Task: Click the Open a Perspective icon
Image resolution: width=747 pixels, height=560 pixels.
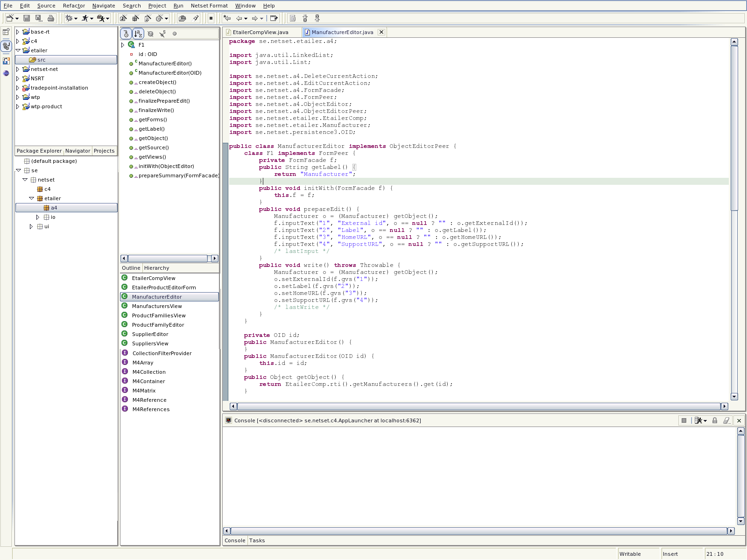Action: coord(6,32)
